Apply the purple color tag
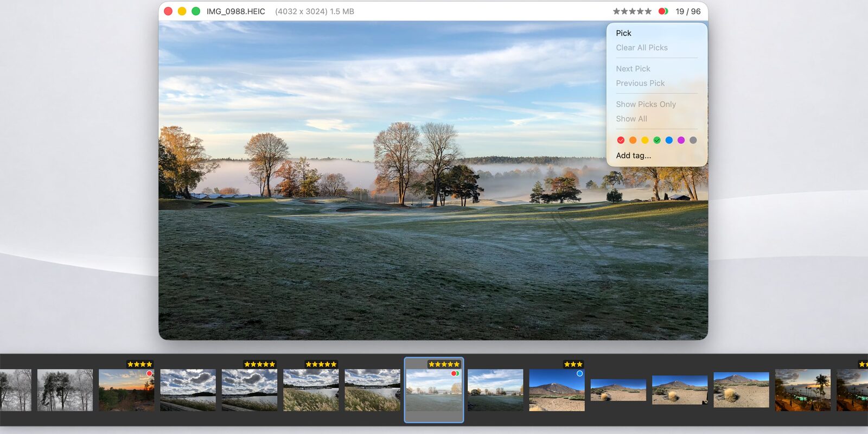868x434 pixels. (x=681, y=140)
